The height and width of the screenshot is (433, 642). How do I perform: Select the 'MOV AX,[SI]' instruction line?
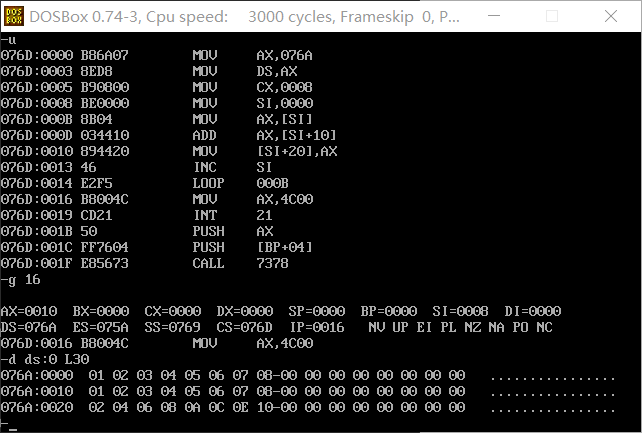pyautogui.click(x=157, y=119)
